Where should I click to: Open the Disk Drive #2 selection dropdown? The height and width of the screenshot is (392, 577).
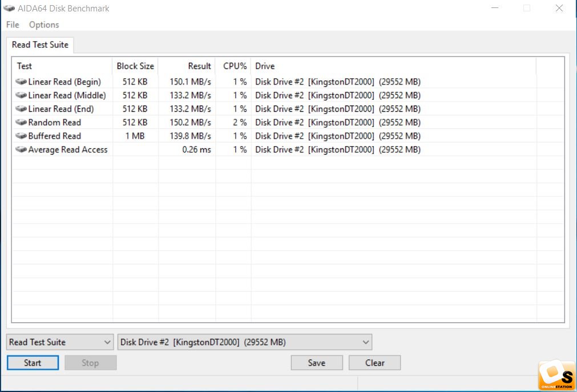tap(245, 342)
